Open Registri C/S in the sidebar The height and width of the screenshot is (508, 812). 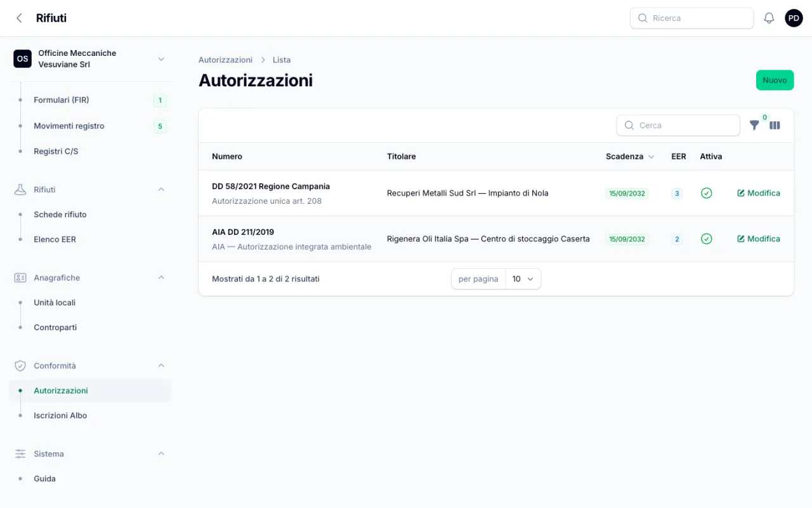pos(90,152)
